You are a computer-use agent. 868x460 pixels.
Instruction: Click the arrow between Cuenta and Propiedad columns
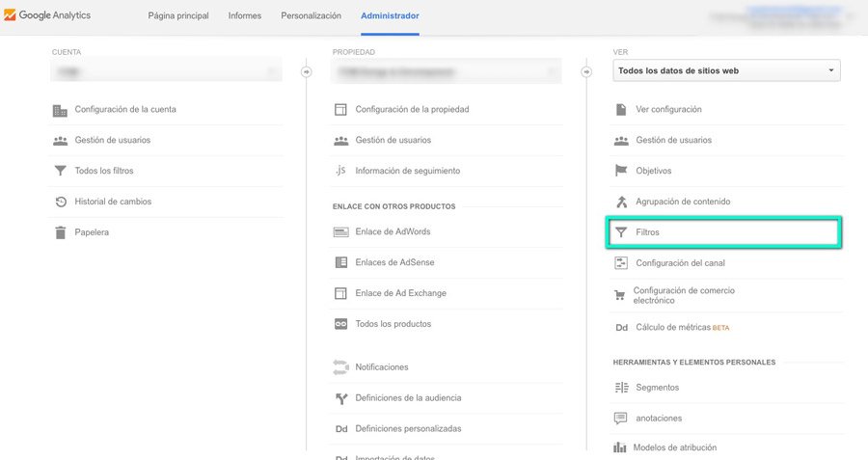pos(306,72)
